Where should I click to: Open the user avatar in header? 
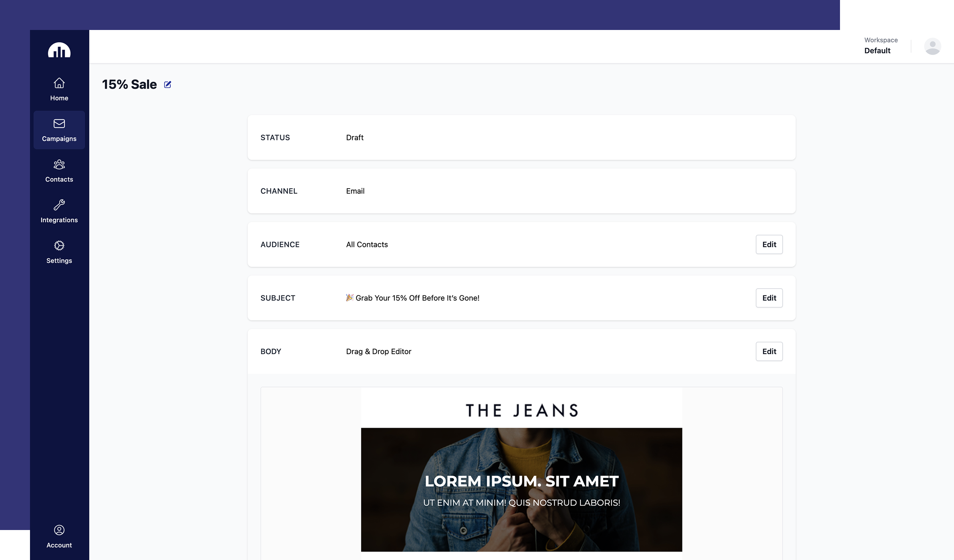tap(932, 46)
